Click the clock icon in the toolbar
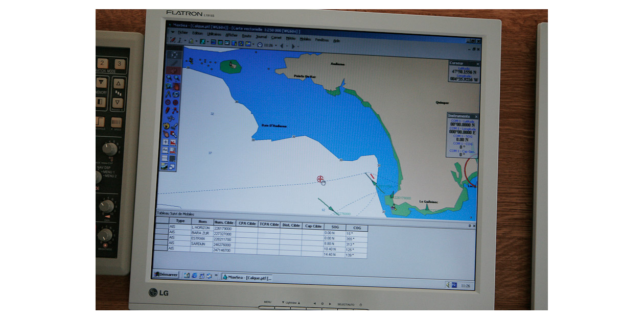This screenshot has height=320, width=644. click(260, 45)
